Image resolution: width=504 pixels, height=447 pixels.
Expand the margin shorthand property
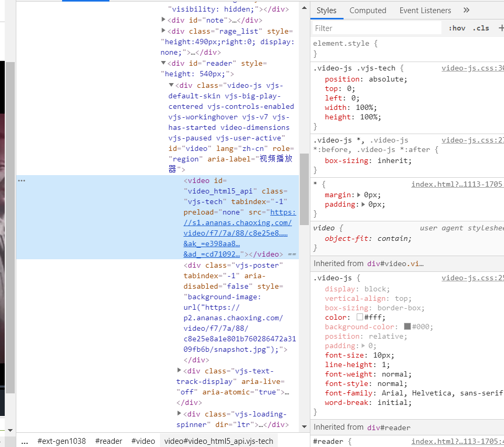[x=359, y=195]
